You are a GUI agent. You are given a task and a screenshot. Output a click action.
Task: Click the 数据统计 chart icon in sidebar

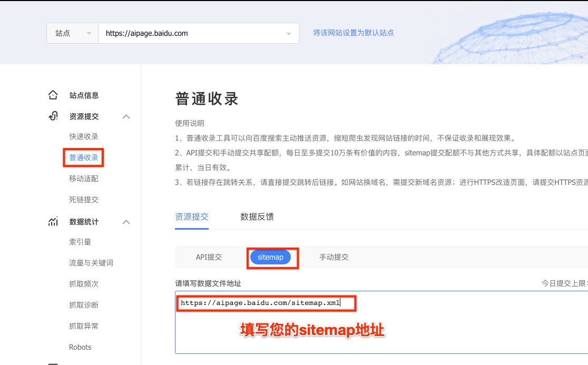coord(53,222)
